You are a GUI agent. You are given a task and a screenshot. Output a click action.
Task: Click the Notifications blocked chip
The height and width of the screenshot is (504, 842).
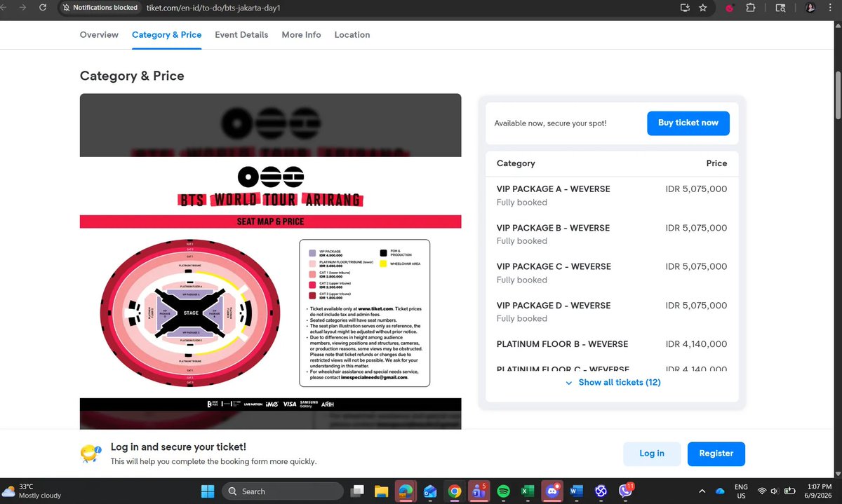[x=100, y=8]
